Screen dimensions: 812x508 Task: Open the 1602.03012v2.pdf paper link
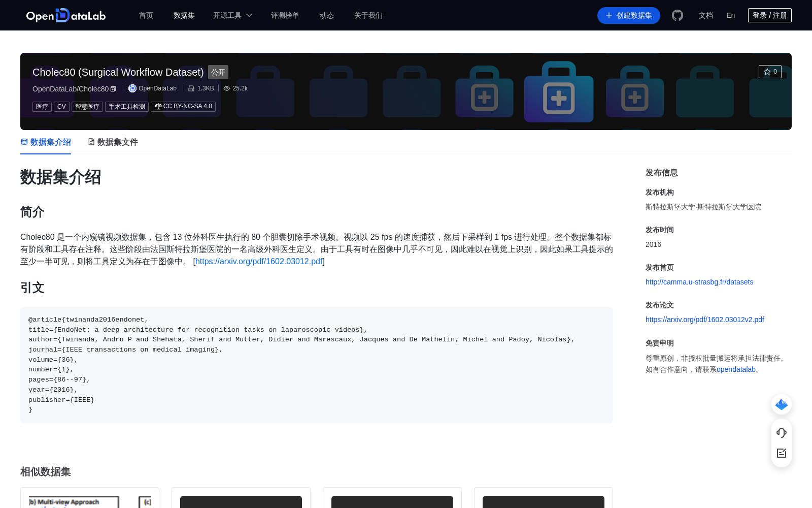(705, 320)
